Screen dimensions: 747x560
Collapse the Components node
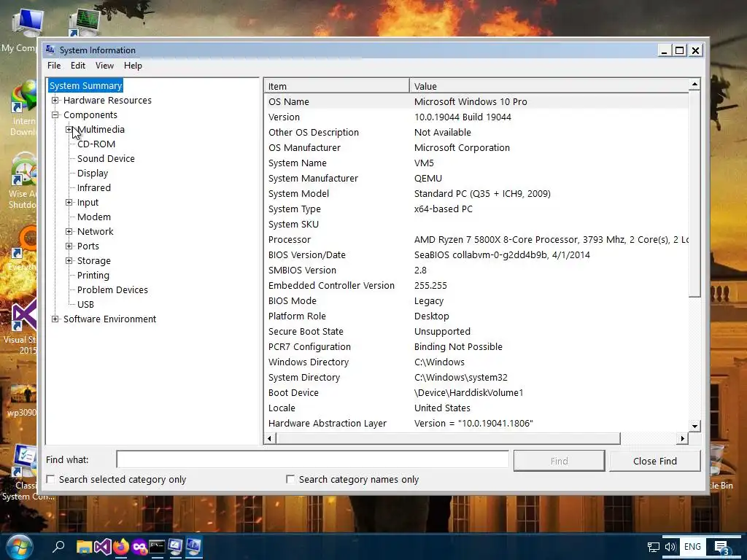click(x=55, y=114)
